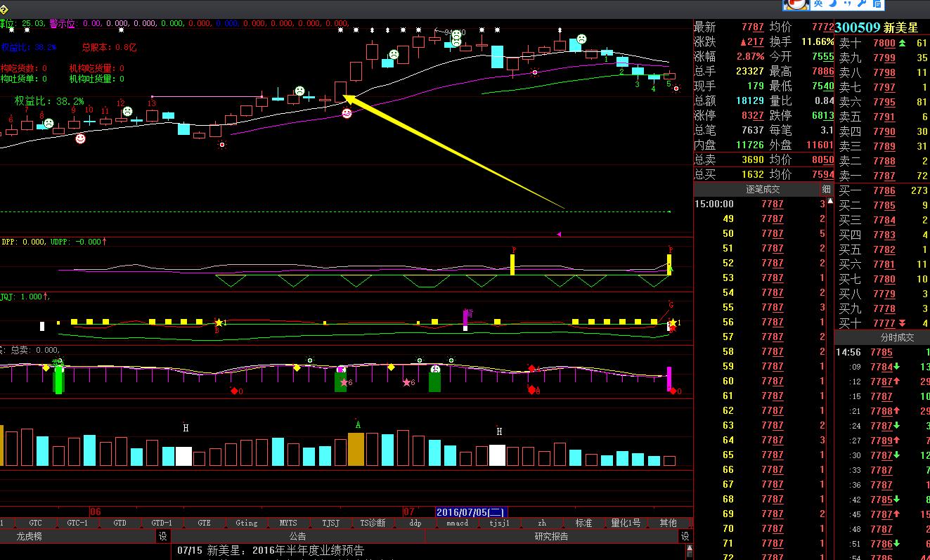Viewport: 930px width, 560px height.
Task: Open the TS诊断 tab
Action: [373, 523]
